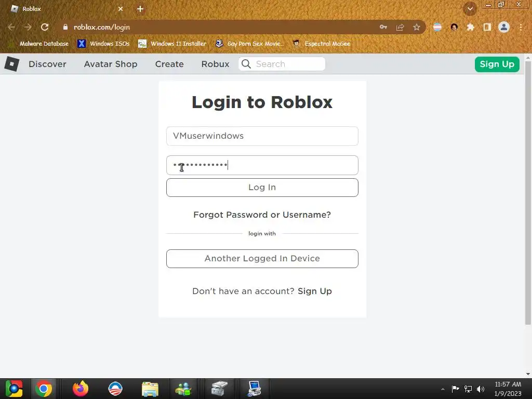The height and width of the screenshot is (399, 532).
Task: Click the green Sign Up button in header
Action: coord(497,64)
